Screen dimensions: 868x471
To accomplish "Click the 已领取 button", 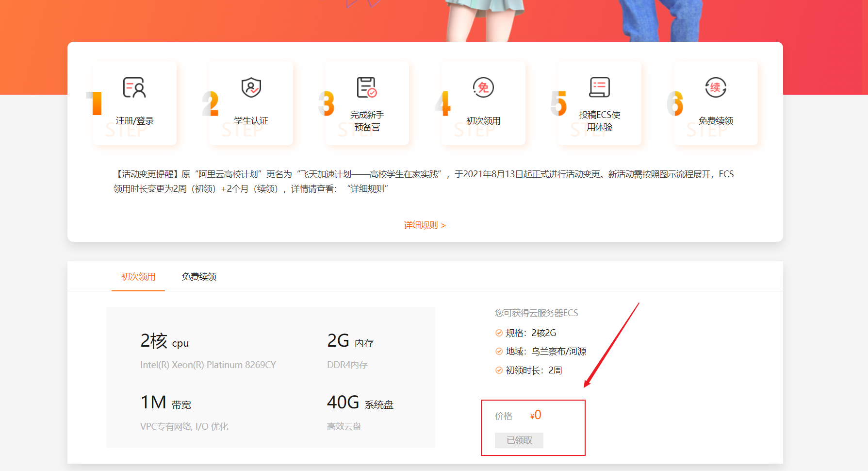I will 518,440.
